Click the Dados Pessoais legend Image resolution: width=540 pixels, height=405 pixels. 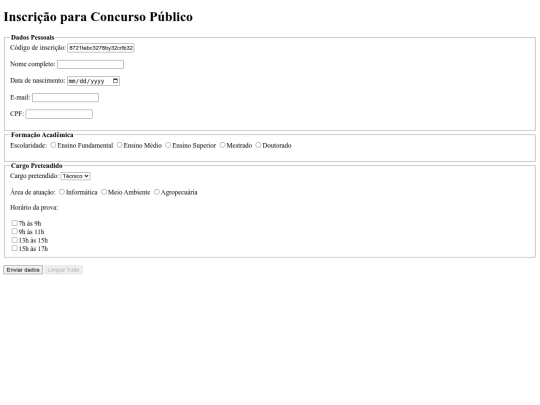pos(32,37)
